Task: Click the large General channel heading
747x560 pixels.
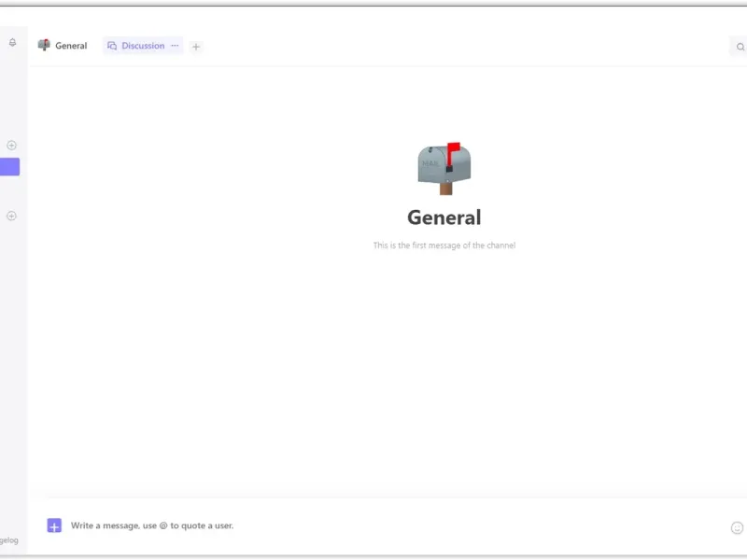Action: [444, 217]
